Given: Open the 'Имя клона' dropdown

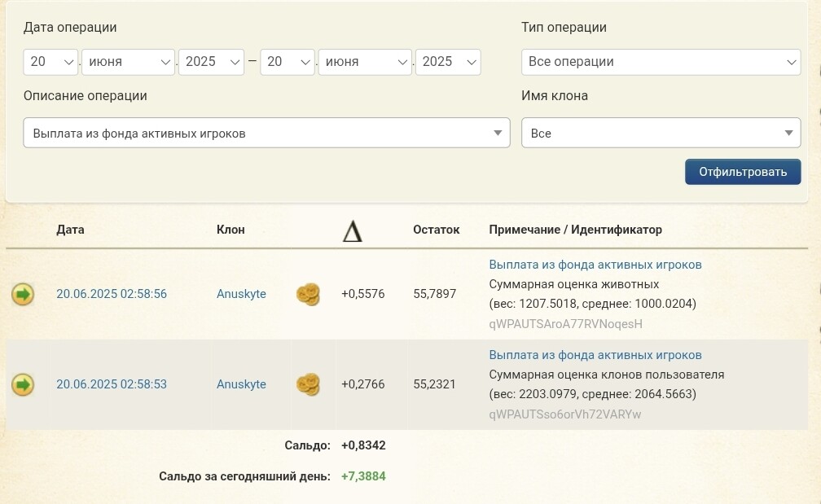Looking at the screenshot, I should tap(661, 134).
